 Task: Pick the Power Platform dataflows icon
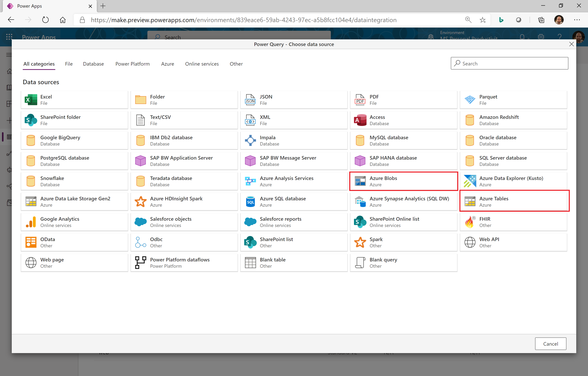click(x=141, y=262)
